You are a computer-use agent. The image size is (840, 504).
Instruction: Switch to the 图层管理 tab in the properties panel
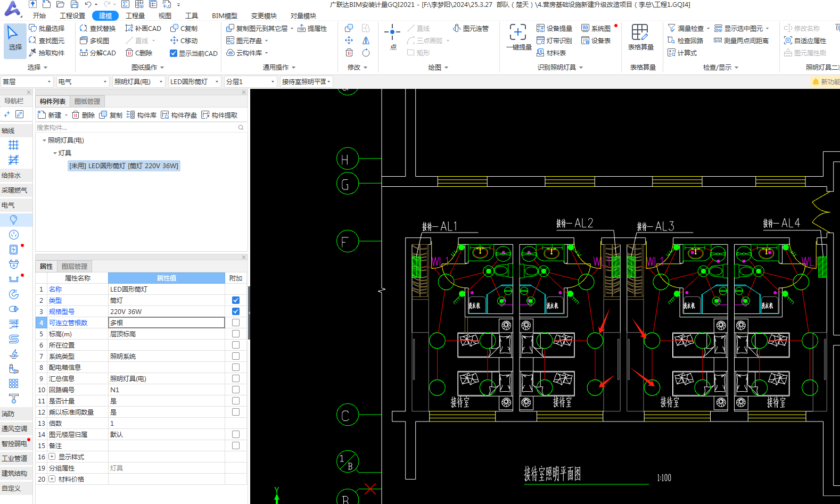(75, 266)
